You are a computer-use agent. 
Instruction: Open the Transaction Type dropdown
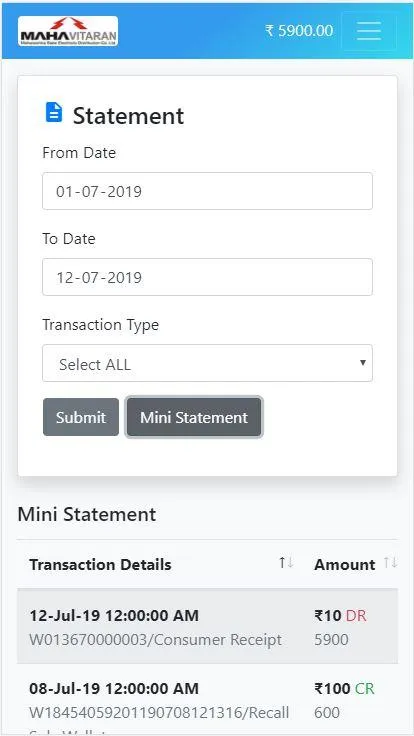tap(207, 363)
